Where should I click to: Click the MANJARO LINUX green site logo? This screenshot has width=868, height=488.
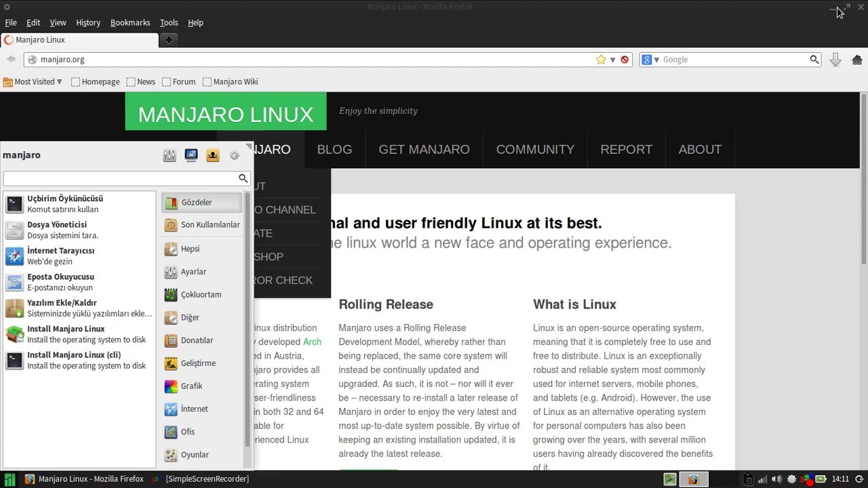226,111
